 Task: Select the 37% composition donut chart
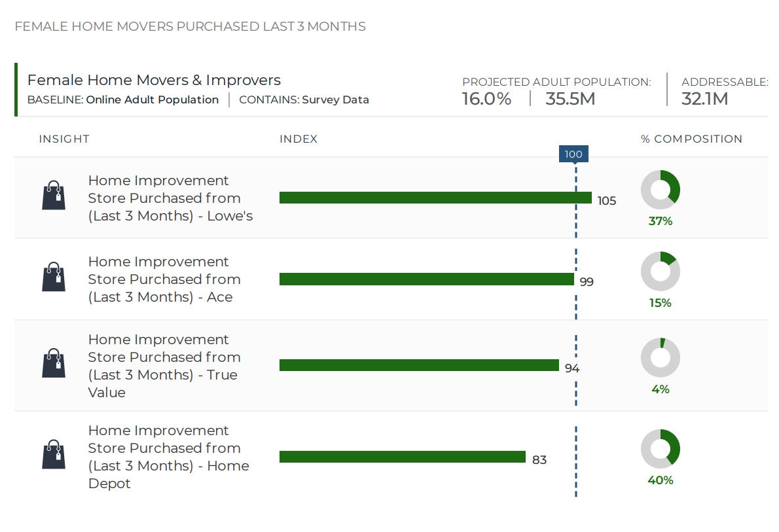pos(661,190)
